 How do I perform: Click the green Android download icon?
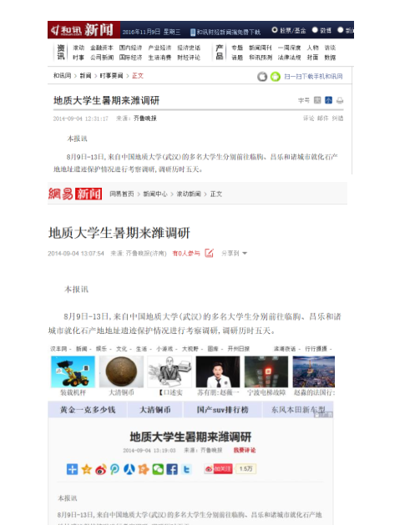pos(276,77)
